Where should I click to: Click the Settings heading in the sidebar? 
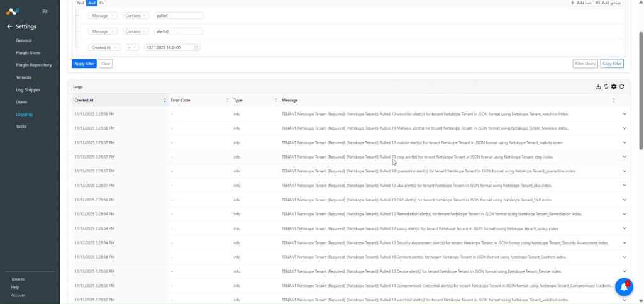click(x=26, y=26)
